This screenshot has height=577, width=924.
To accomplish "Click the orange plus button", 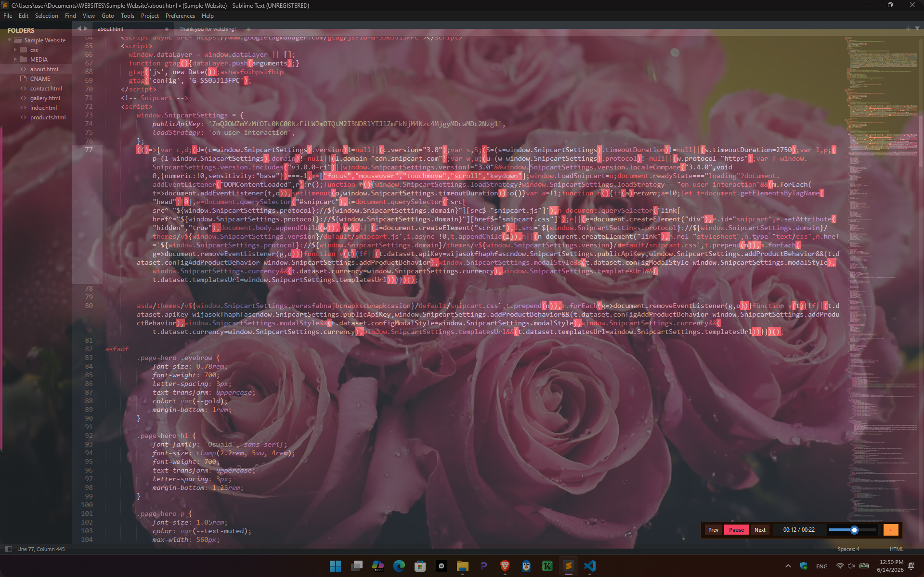I will (x=891, y=530).
